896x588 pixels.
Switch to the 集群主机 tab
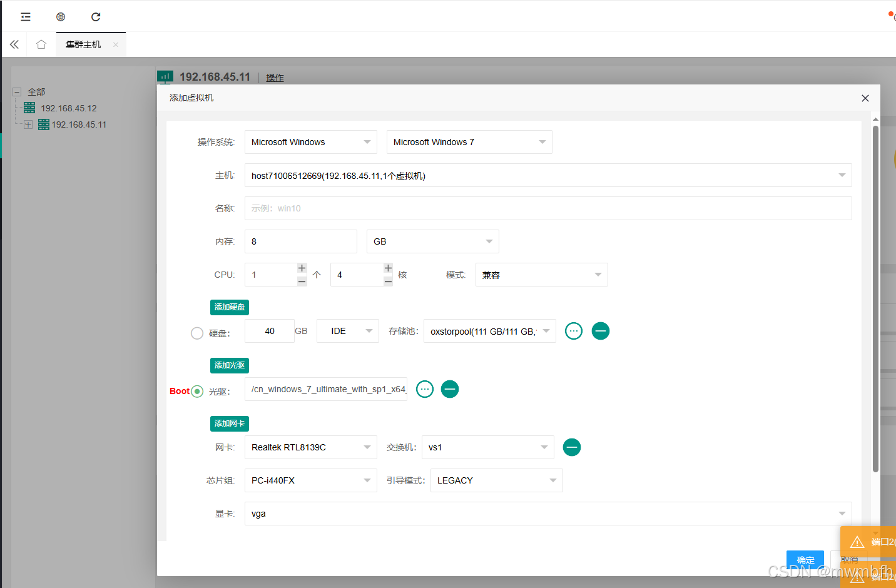(x=83, y=45)
